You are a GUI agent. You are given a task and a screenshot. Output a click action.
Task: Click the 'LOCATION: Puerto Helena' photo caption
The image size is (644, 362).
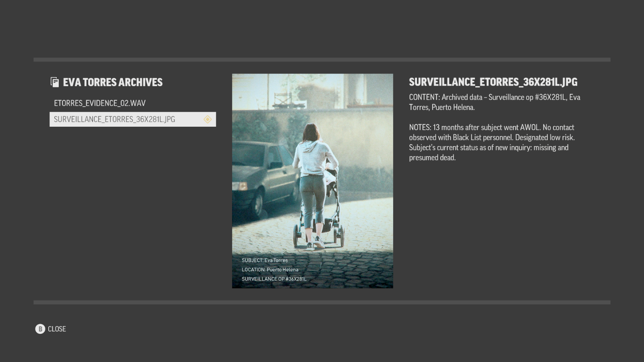pyautogui.click(x=270, y=269)
